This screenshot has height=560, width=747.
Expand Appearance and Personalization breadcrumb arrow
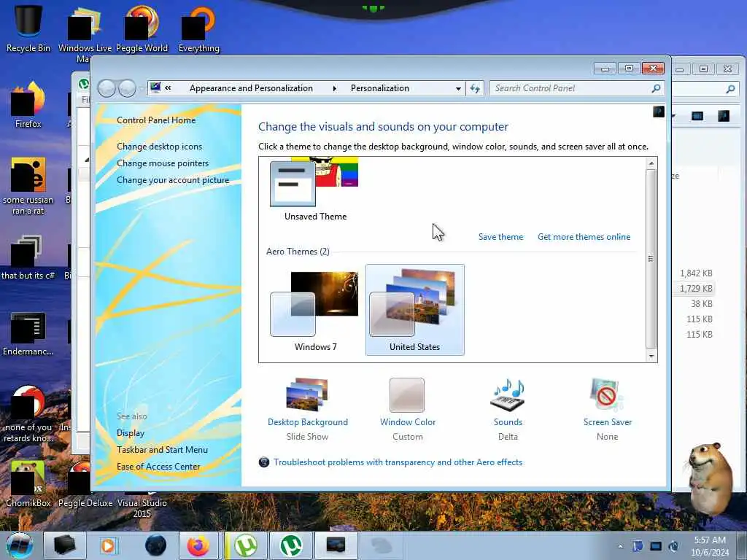click(x=334, y=88)
